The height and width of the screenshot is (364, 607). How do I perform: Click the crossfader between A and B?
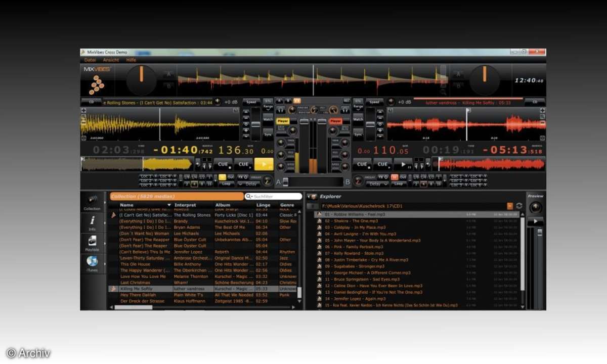[313, 182]
